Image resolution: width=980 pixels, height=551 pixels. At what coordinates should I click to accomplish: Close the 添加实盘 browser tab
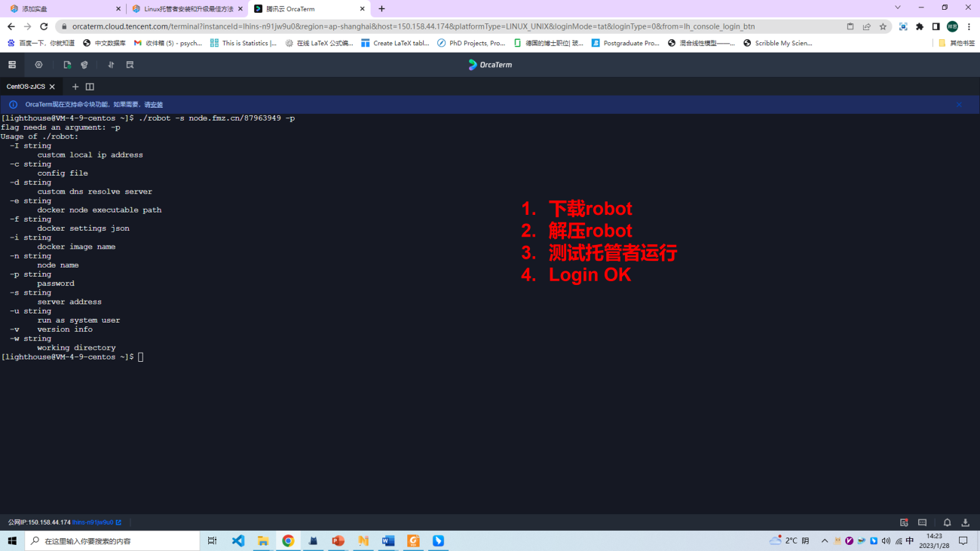(118, 9)
